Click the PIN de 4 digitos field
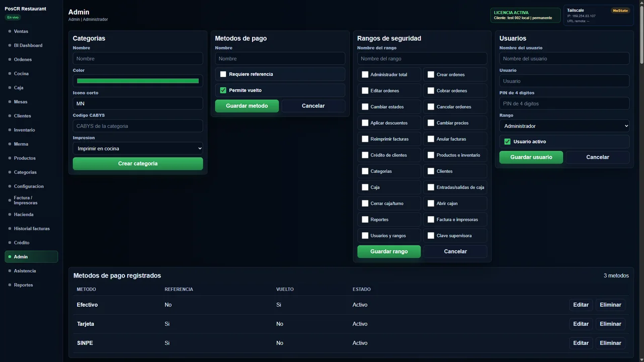Viewport: 644px width, 362px height. coord(565,104)
